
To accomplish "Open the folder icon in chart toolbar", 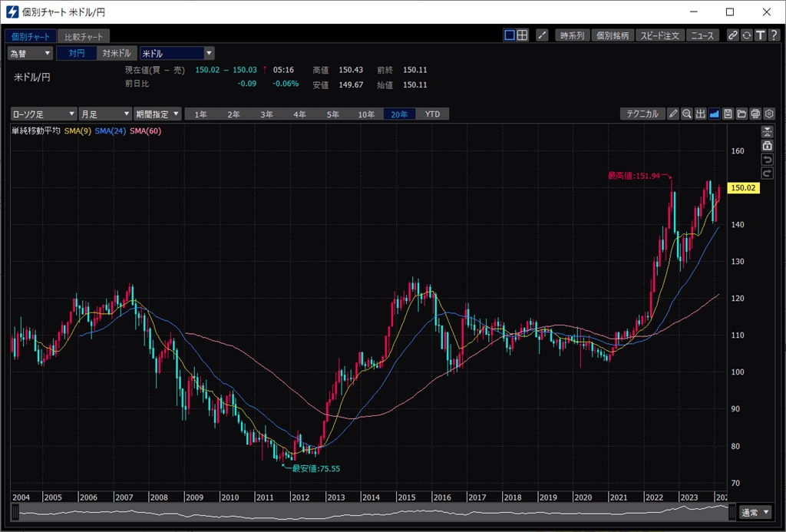I will (741, 114).
